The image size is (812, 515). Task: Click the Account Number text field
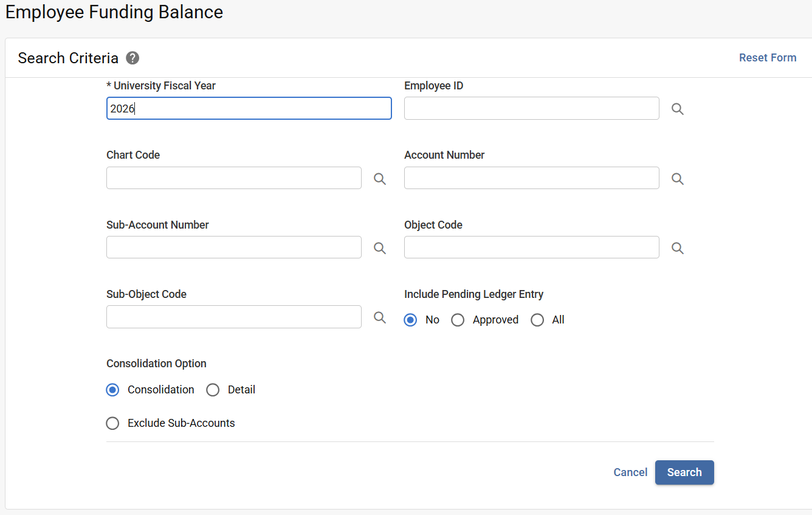(x=531, y=178)
